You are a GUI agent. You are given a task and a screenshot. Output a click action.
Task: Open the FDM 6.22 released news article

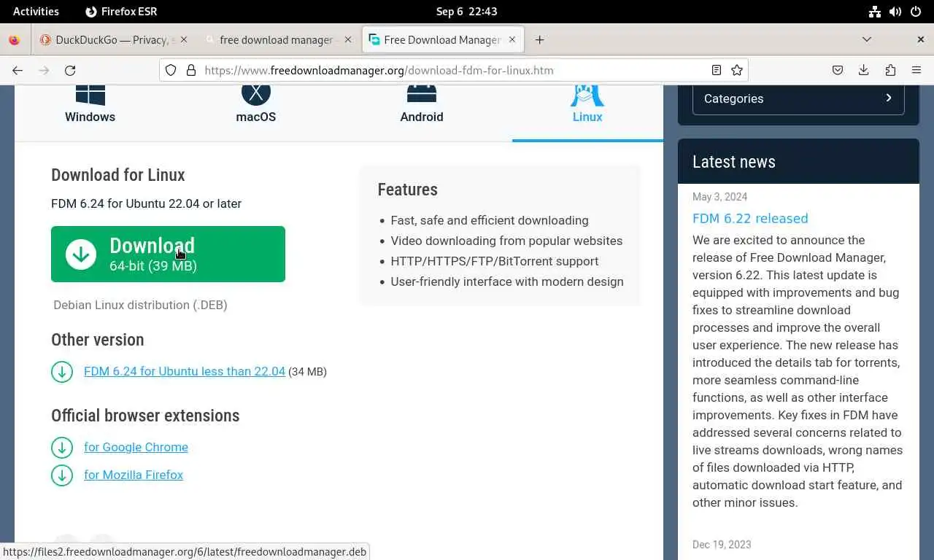click(x=750, y=218)
